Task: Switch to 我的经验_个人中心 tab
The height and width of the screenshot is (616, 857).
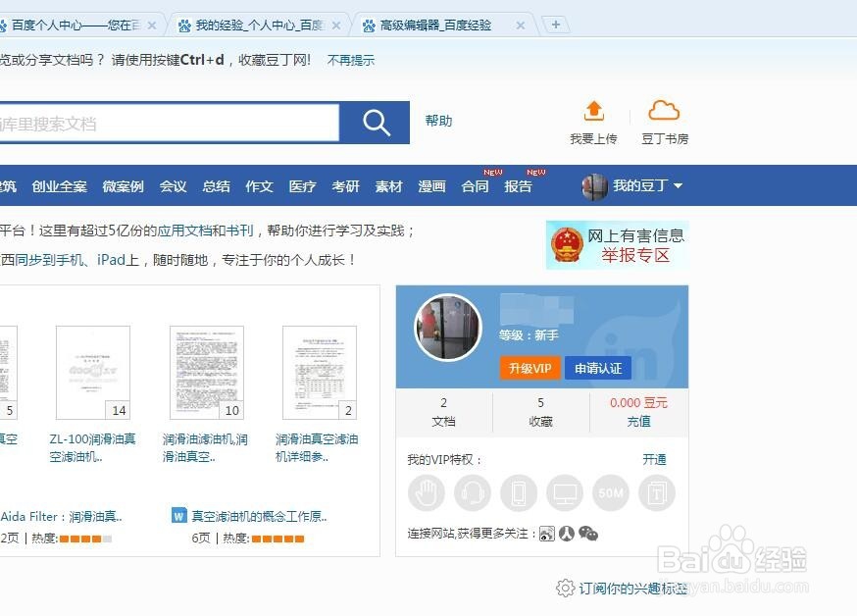Action: pos(257,26)
